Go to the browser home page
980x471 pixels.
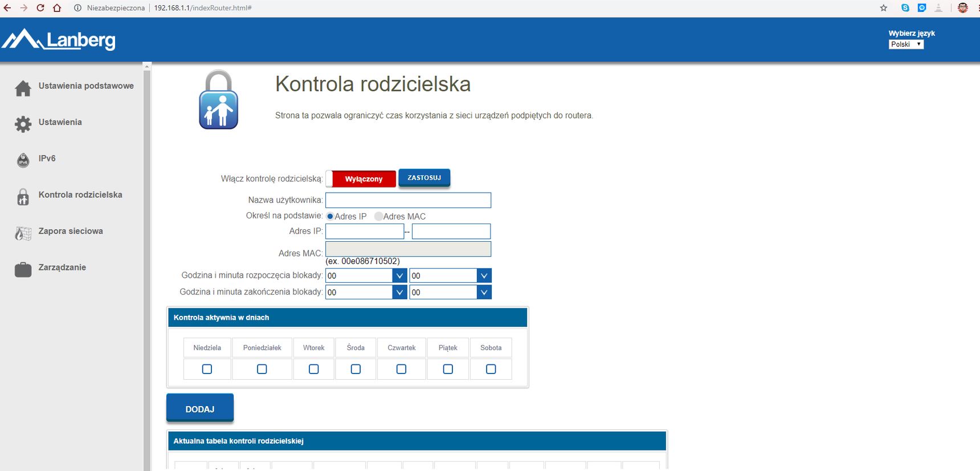(x=57, y=8)
